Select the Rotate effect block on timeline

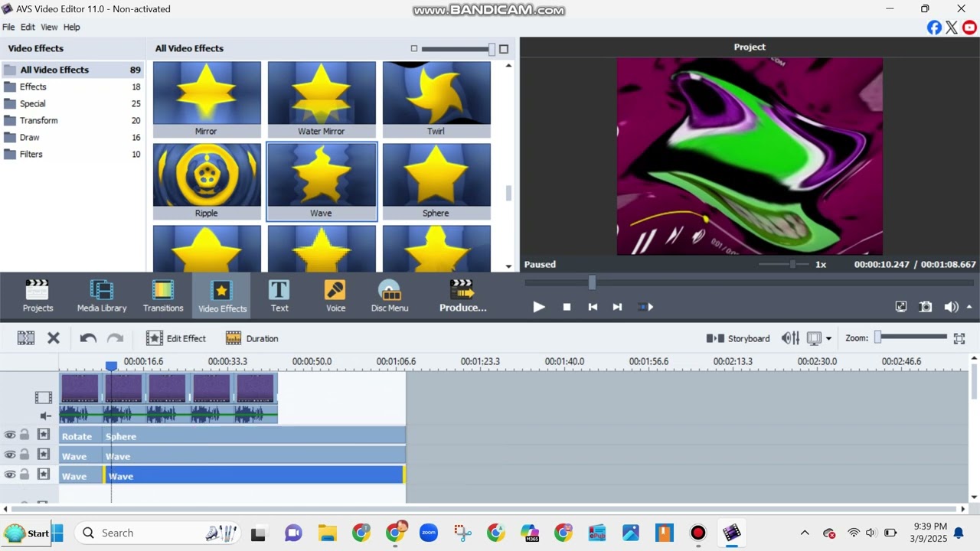pos(80,436)
